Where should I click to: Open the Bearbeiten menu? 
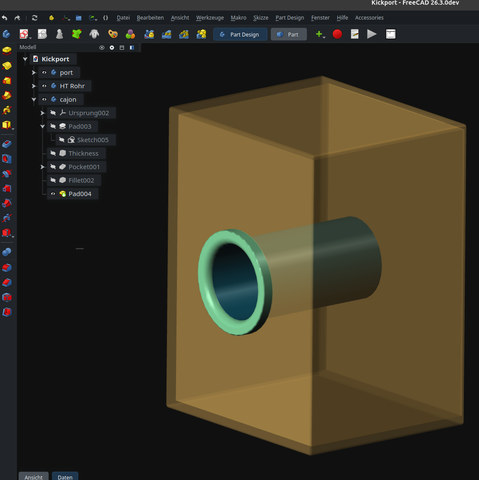click(x=150, y=18)
